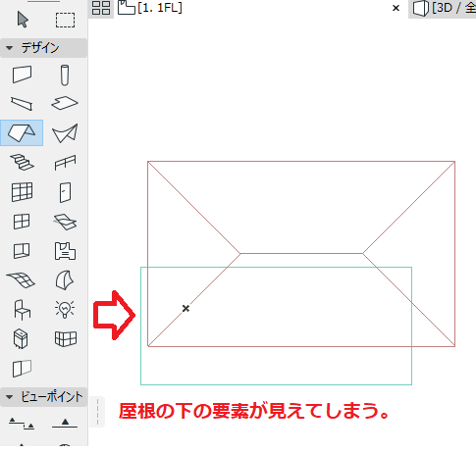Select the Column tool
Viewport: 476px width, 454px height.
click(65, 76)
